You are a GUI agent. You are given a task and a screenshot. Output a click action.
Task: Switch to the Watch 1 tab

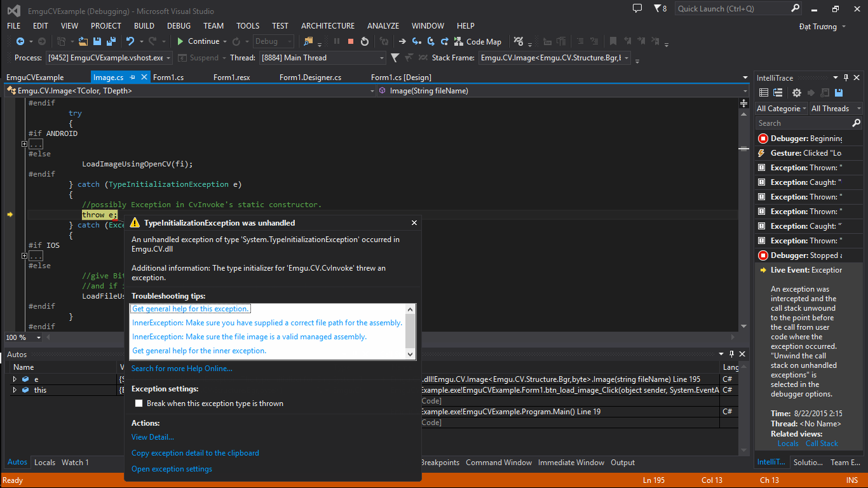click(x=75, y=463)
